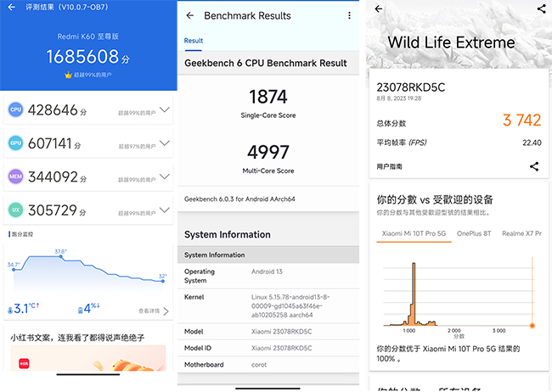552x392 pixels.
Task: Tap the 32° end point on temperature chart
Action: pyautogui.click(x=163, y=281)
